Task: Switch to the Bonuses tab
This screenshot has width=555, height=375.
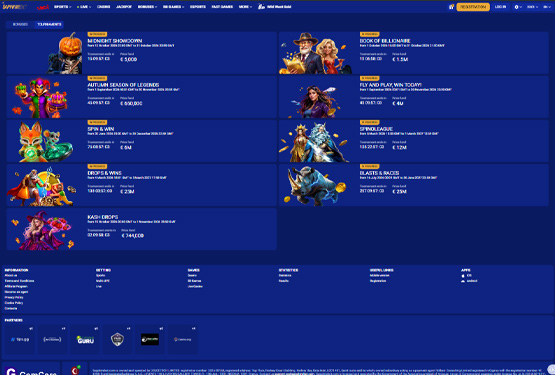Action: click(20, 24)
